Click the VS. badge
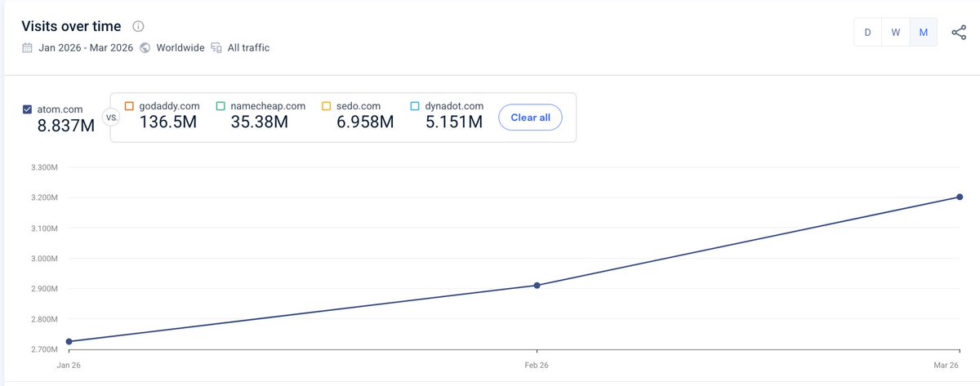Viewport: 980px width, 386px height. point(113,118)
